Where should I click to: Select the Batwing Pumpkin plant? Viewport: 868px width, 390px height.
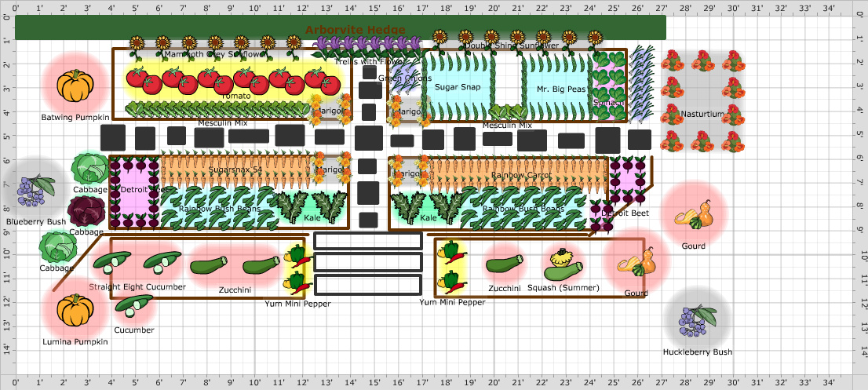75,85
